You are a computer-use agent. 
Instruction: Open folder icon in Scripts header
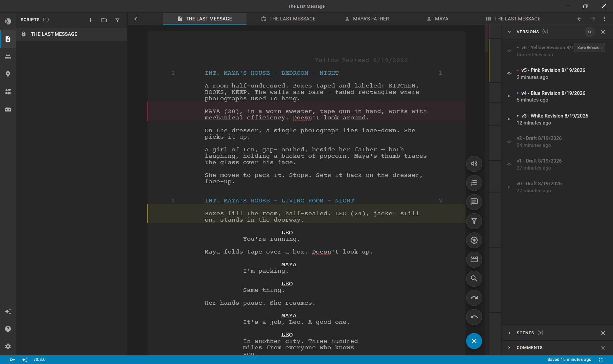click(104, 20)
